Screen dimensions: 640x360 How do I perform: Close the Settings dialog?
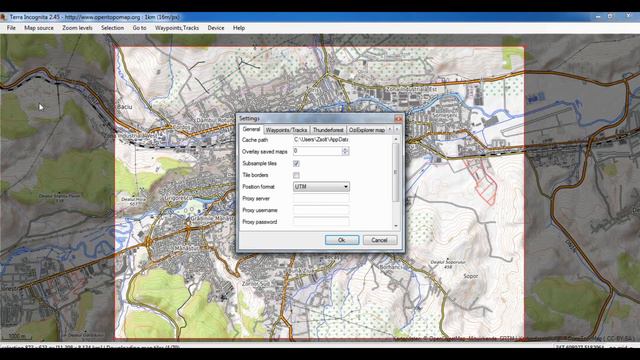pos(398,119)
